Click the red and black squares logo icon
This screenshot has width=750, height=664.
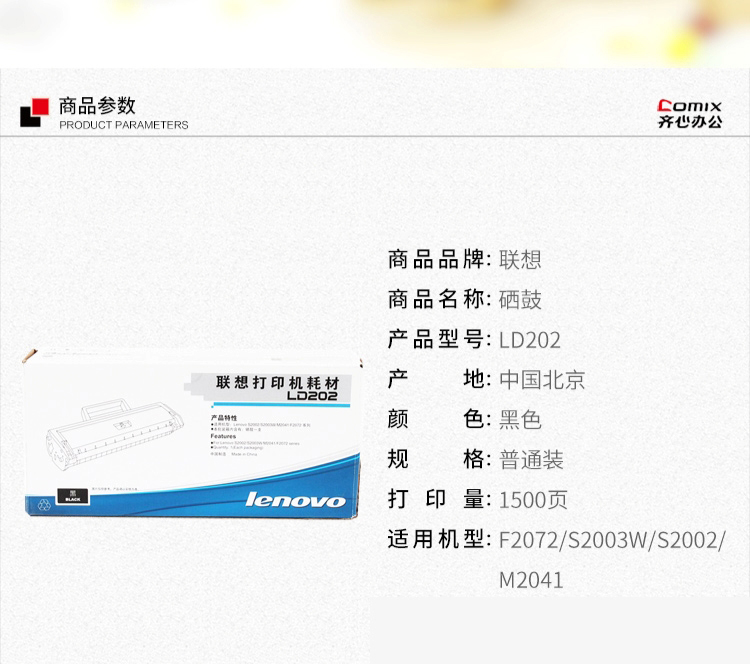click(x=34, y=112)
